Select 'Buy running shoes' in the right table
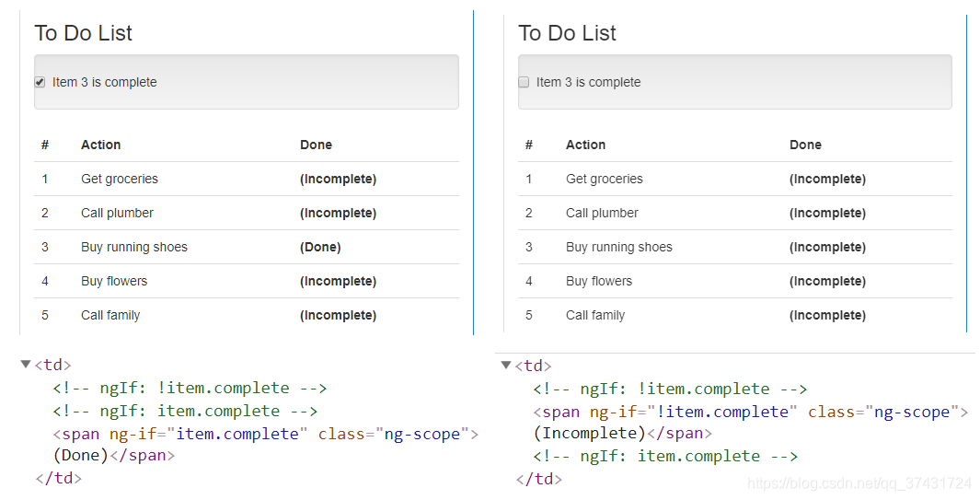980x500 pixels. tap(618, 247)
